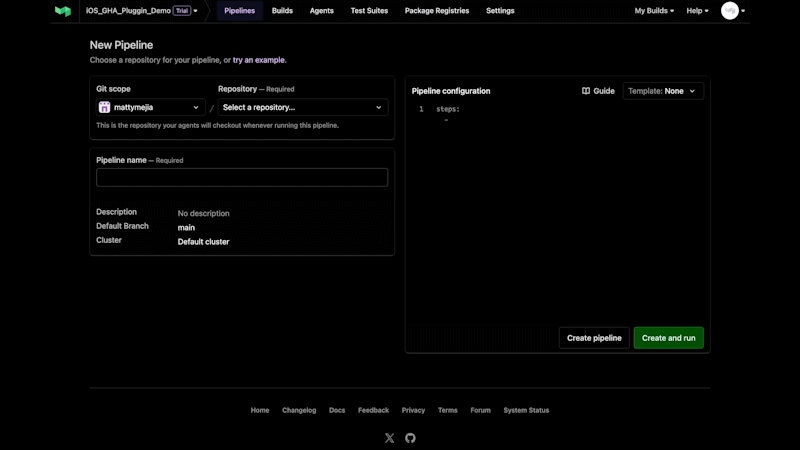Click the Create pipeline button
Viewport: 800px width, 450px height.
click(594, 338)
